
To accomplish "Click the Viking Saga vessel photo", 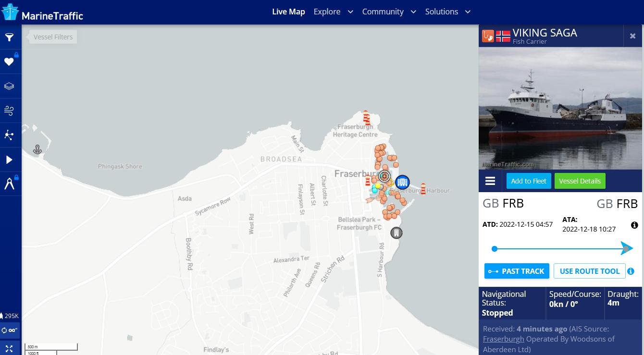I will [x=561, y=108].
